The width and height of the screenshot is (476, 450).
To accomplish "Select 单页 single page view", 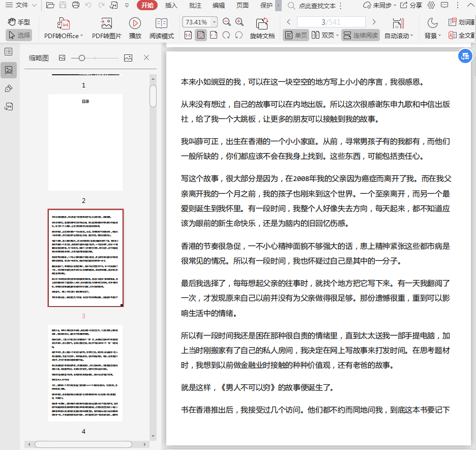I will click(296, 35).
